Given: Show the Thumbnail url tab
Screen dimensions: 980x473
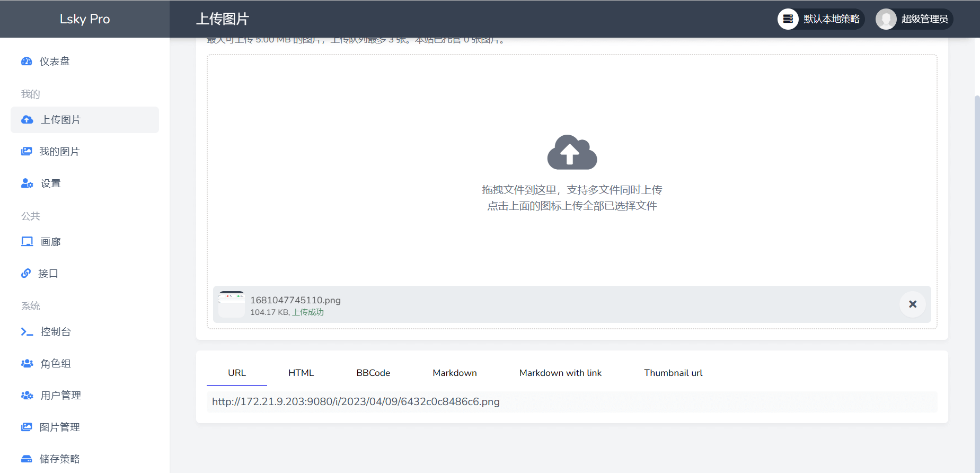Looking at the screenshot, I should tap(673, 373).
